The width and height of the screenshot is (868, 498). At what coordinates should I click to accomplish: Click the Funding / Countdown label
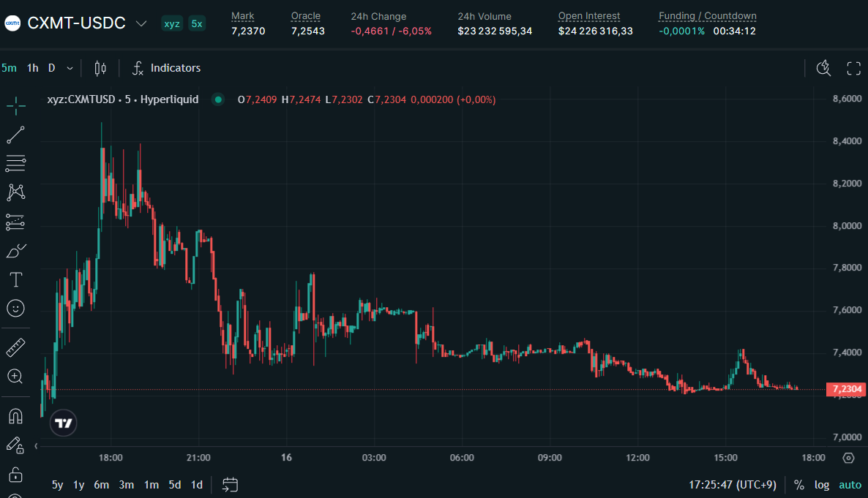(708, 17)
